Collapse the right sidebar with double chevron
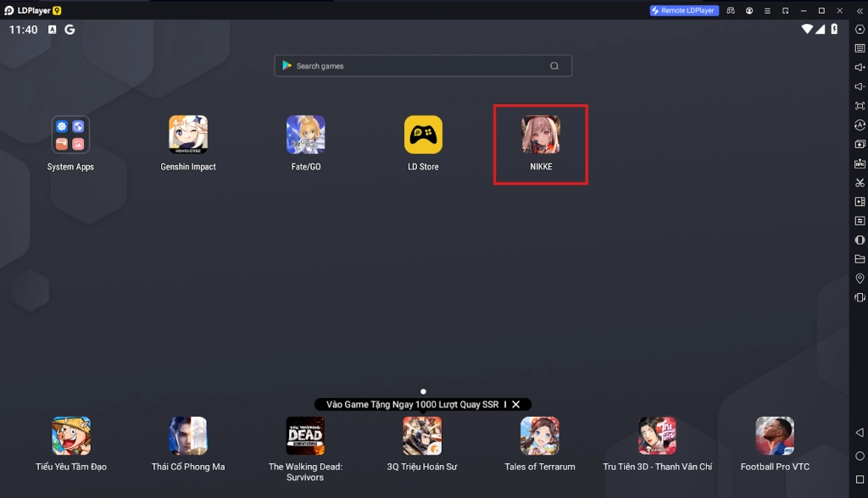868x498 pixels. point(860,10)
